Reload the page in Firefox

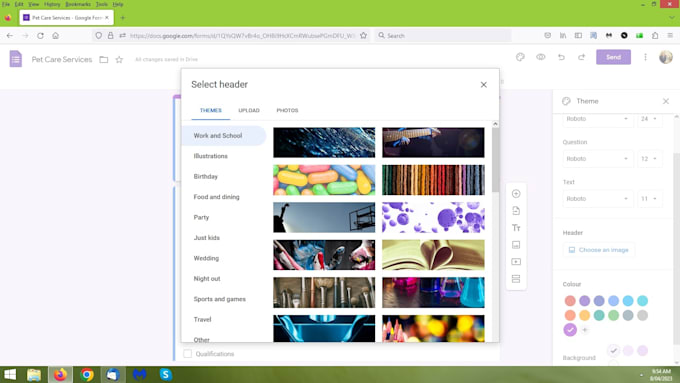tap(40, 36)
